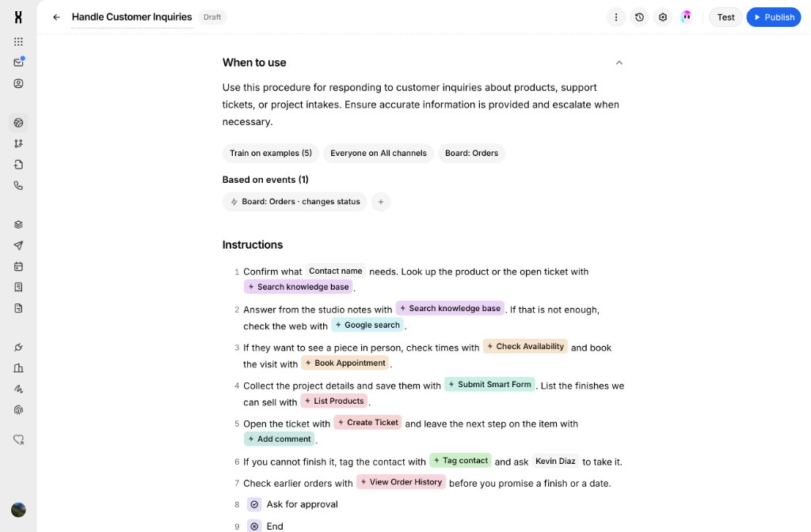Open the apps grid icon in sidebar

click(x=18, y=41)
